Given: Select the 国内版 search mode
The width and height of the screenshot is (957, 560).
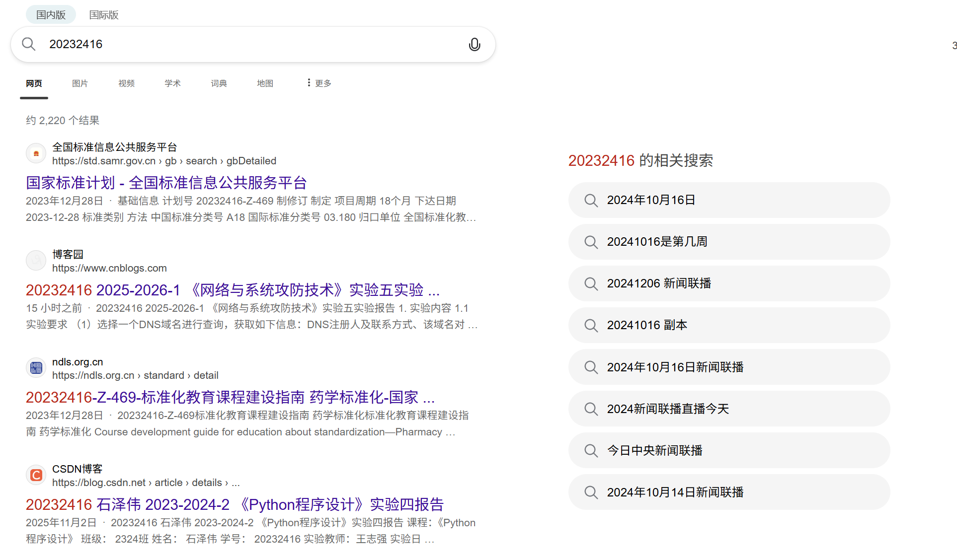Looking at the screenshot, I should tap(51, 15).
